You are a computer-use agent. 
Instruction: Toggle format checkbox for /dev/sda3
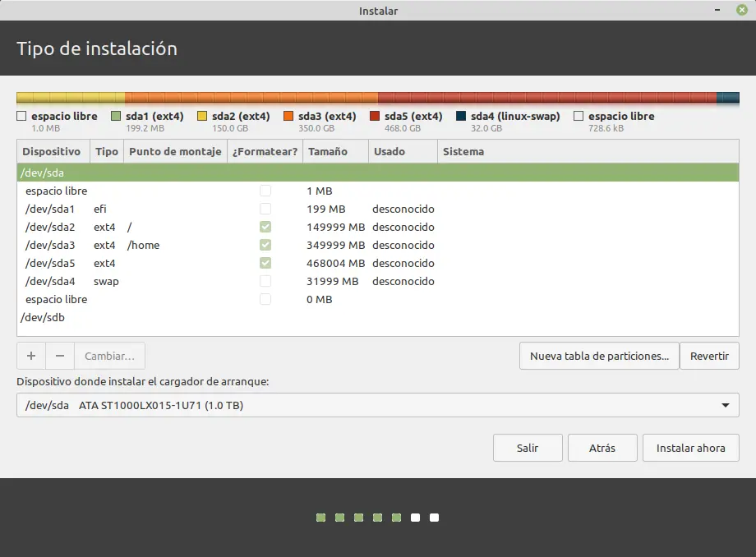click(x=265, y=245)
